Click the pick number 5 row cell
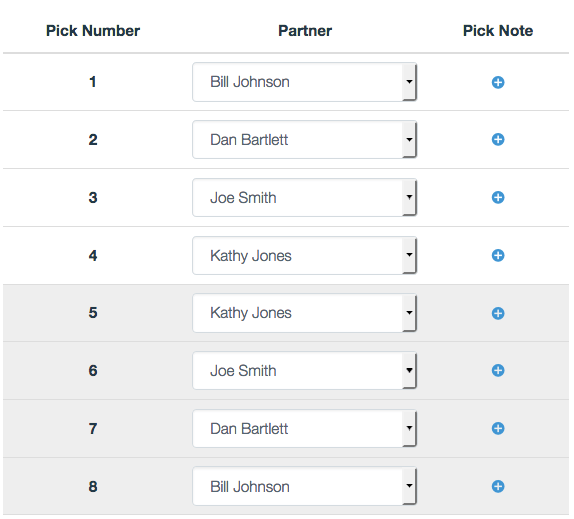Screen dimensions: 574x519 [93, 313]
